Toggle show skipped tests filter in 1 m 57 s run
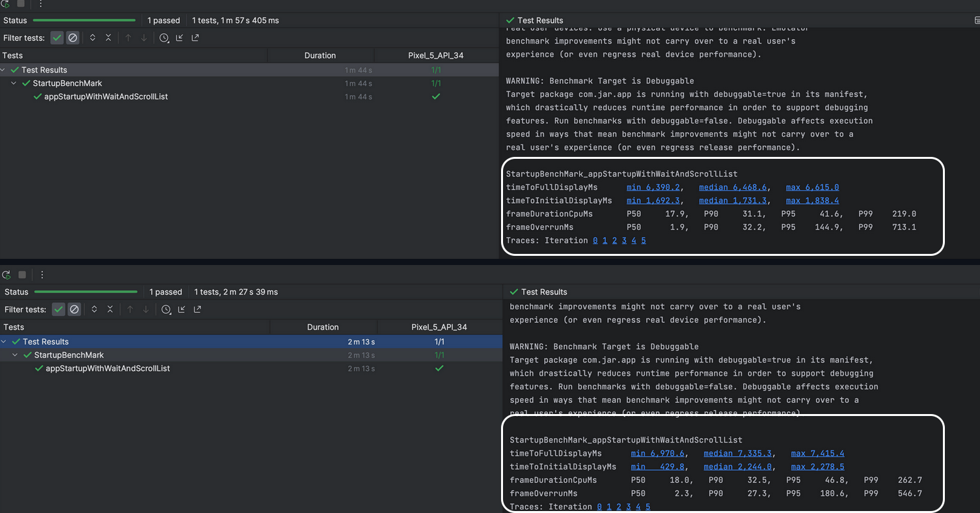The height and width of the screenshot is (513, 980). point(73,38)
